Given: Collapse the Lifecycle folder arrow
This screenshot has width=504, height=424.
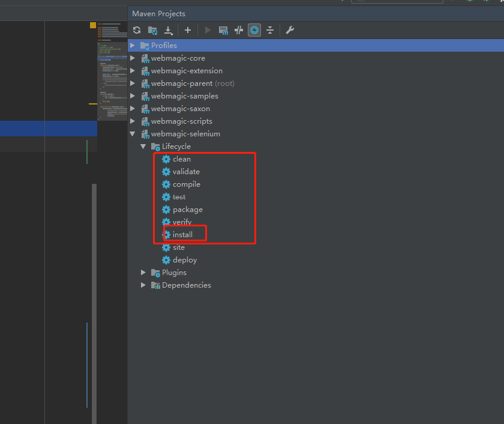Looking at the screenshot, I should pos(143,147).
